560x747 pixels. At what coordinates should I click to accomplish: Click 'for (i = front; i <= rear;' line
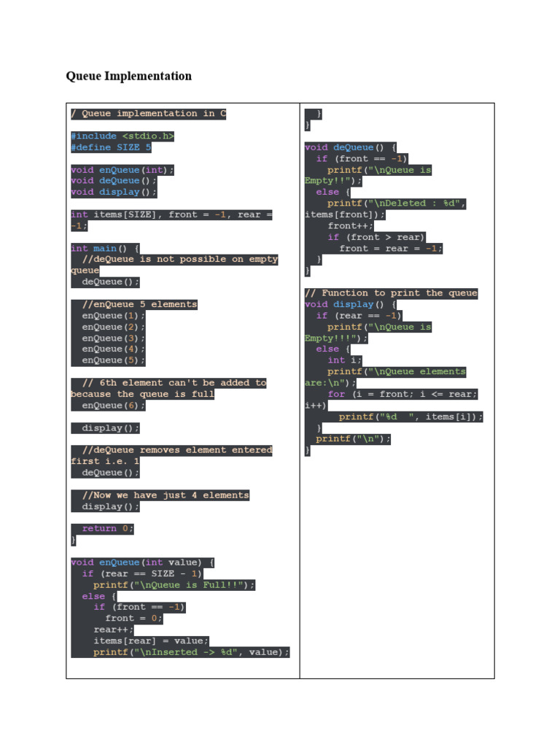click(402, 395)
